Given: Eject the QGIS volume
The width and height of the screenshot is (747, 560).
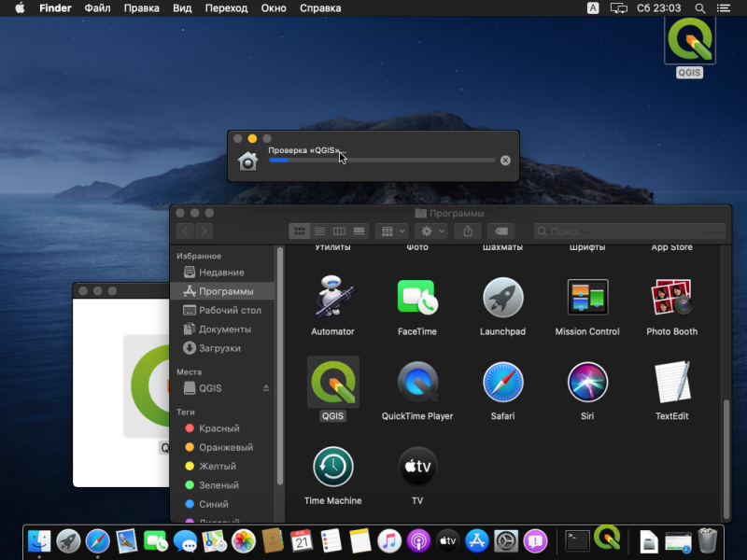Looking at the screenshot, I should (266, 388).
